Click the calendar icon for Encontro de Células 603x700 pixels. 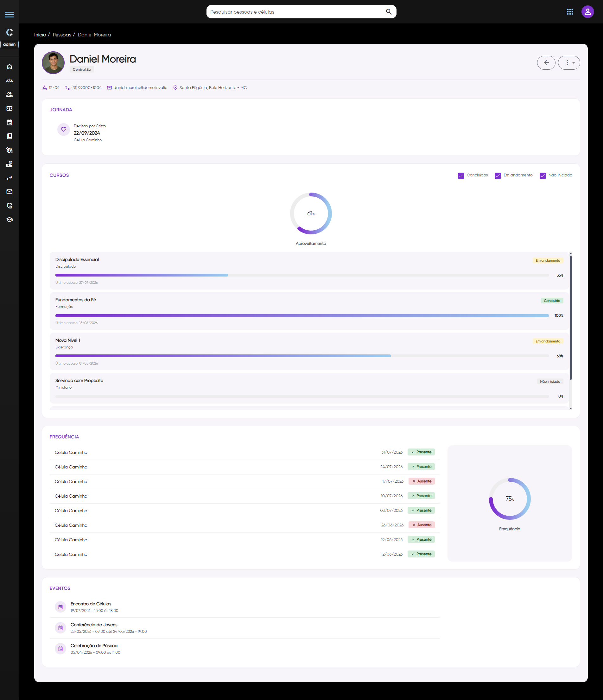click(x=60, y=607)
